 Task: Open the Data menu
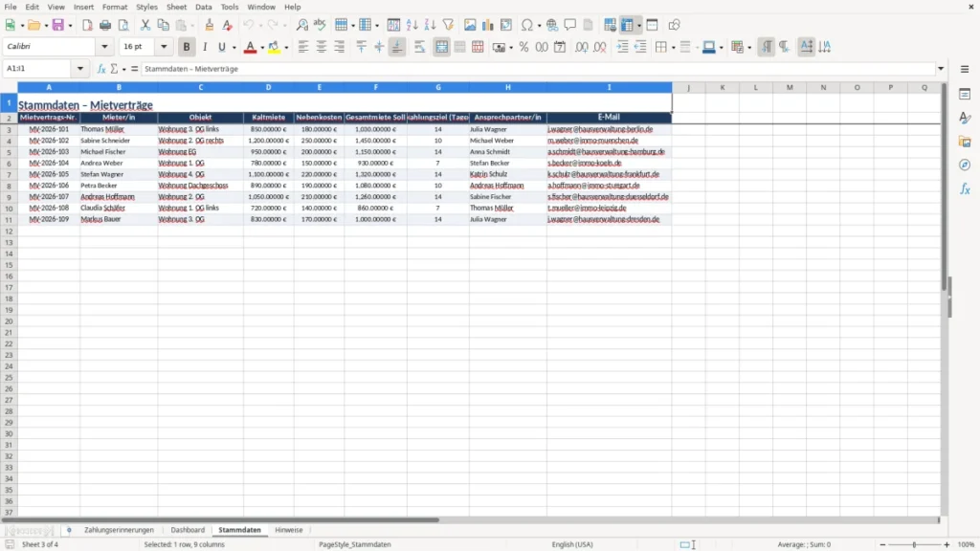pos(203,7)
